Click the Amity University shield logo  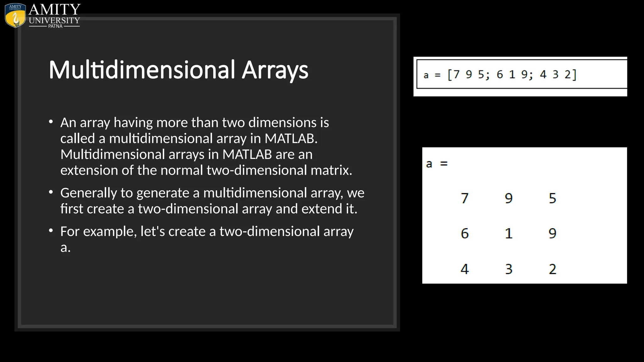pyautogui.click(x=15, y=16)
